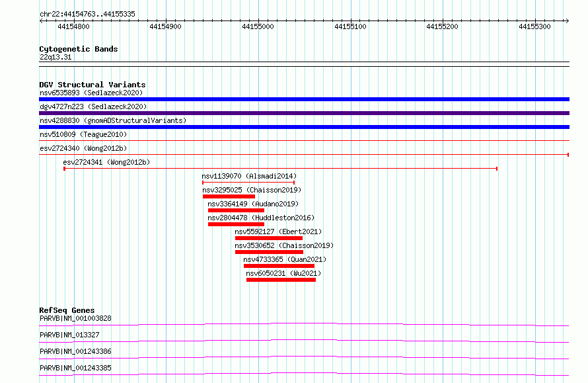
Task: Click the nsv2804478 (Huddleston2016) red bar
Action: [236, 224]
